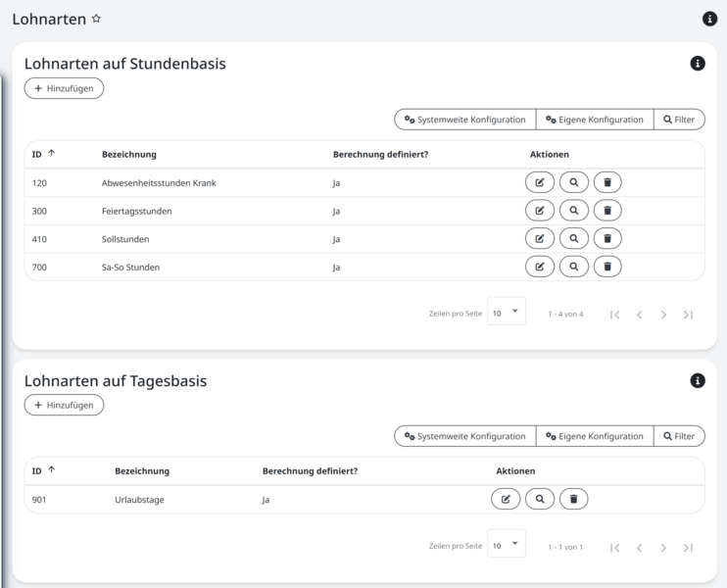Click Hinzufügen under Lohnarten auf Tagesbasis
This screenshot has width=727, height=588.
pyautogui.click(x=64, y=405)
